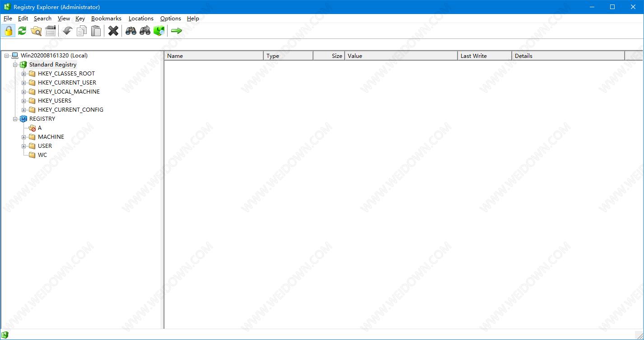The height and width of the screenshot is (340, 644).
Task: Click the green refresh arrows icon
Action: 22,31
